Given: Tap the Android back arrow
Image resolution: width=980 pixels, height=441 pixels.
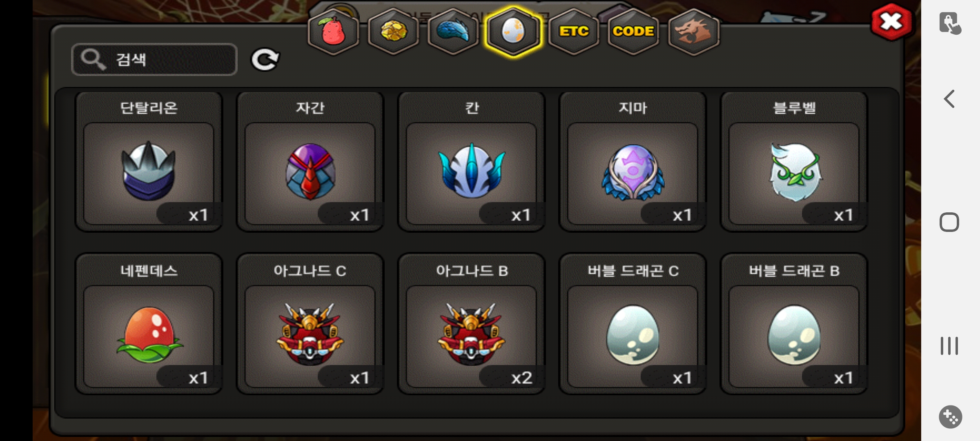Looking at the screenshot, I should 949,99.
